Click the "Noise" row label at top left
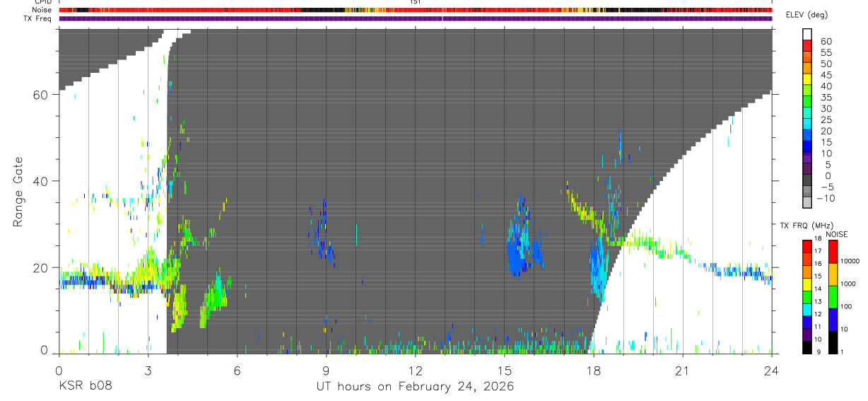This screenshot has width=868, height=401. click(x=43, y=10)
